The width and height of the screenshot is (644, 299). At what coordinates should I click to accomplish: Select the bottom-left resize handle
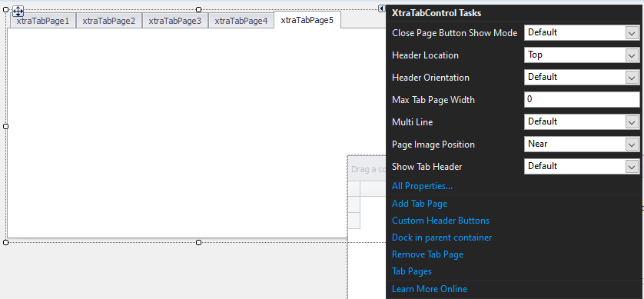(5, 243)
